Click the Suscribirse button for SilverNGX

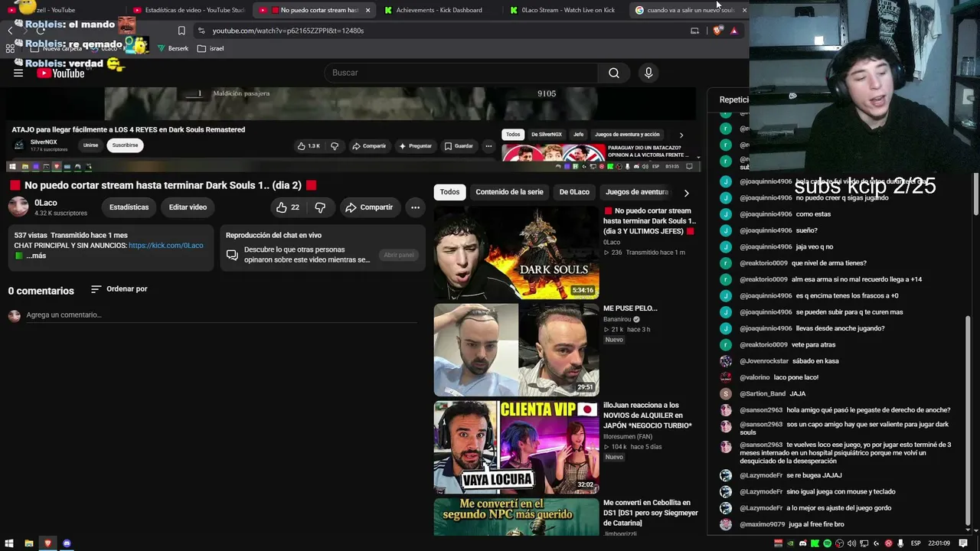(x=125, y=145)
